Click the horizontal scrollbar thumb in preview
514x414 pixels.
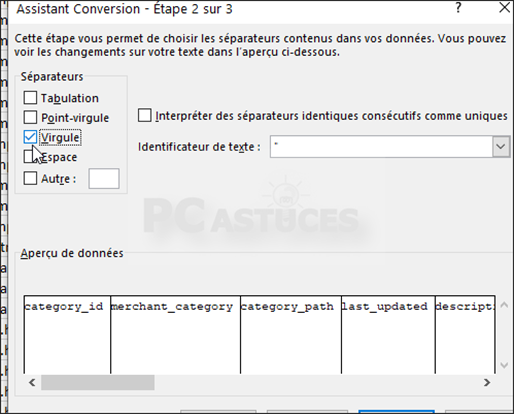click(98, 382)
